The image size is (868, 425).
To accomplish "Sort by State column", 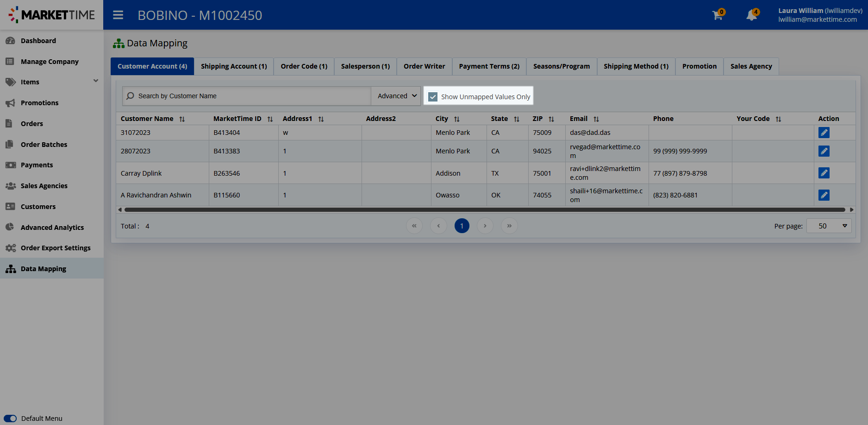I will coord(517,119).
